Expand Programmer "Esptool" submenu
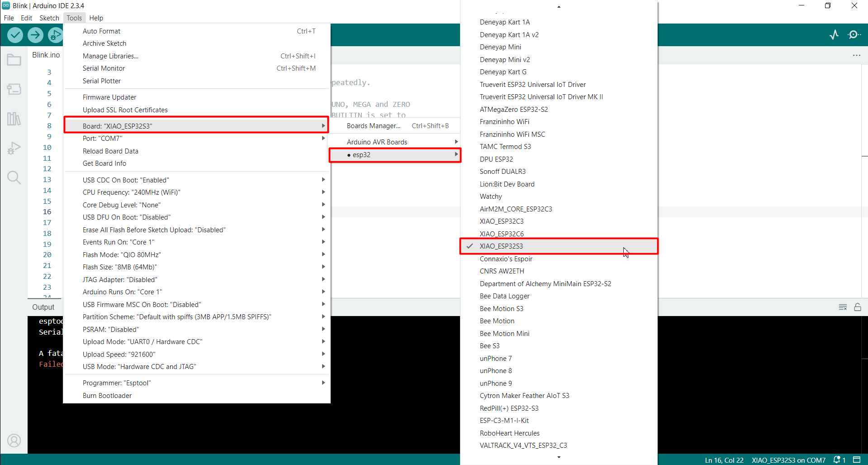 point(197,383)
